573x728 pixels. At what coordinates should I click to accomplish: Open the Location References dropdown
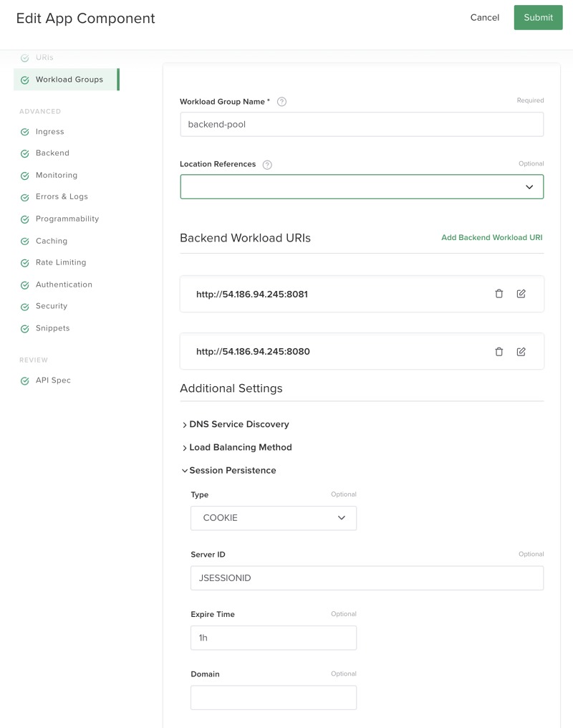coord(362,187)
